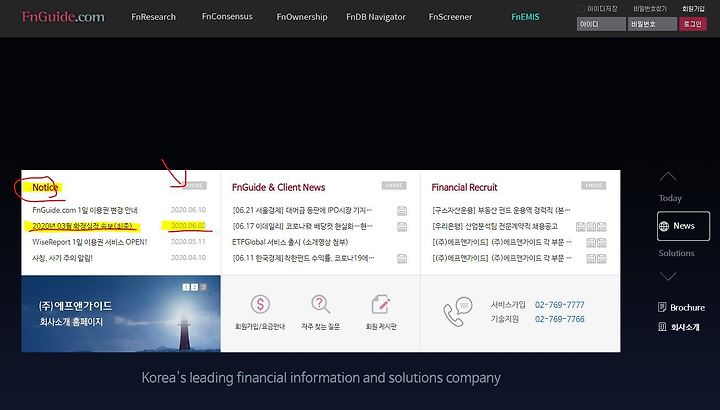Click the 기술지원 phone number 02-769-7766
The height and width of the screenshot is (410, 720).
560,319
